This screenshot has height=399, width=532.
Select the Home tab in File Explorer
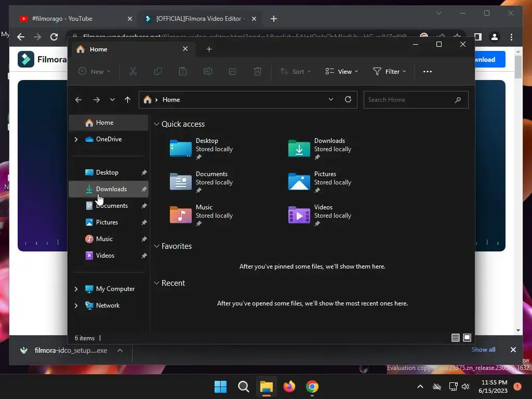(x=133, y=49)
